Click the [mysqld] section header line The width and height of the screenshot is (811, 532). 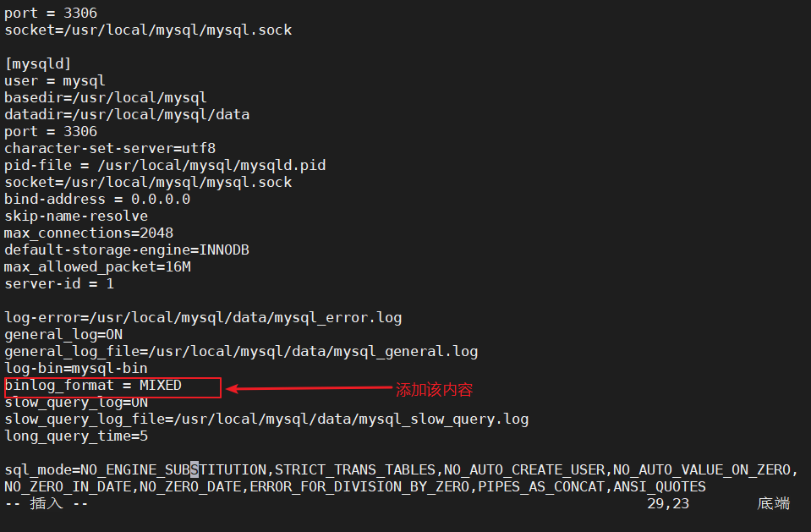pyautogui.click(x=38, y=63)
